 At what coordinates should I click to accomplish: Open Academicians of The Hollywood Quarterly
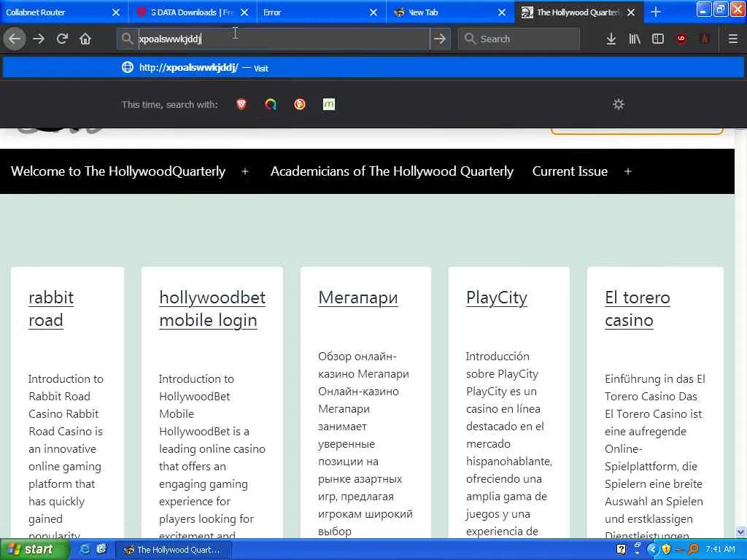pos(392,171)
